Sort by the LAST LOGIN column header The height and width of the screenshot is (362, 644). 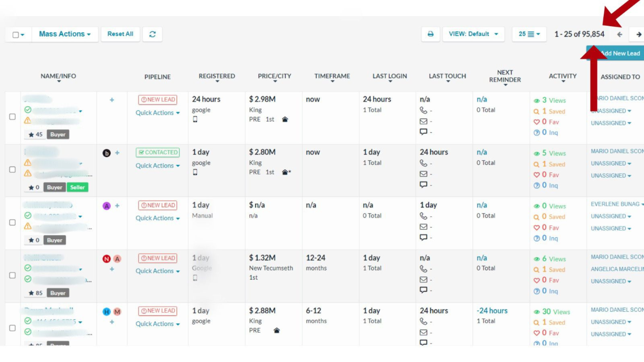pos(389,76)
